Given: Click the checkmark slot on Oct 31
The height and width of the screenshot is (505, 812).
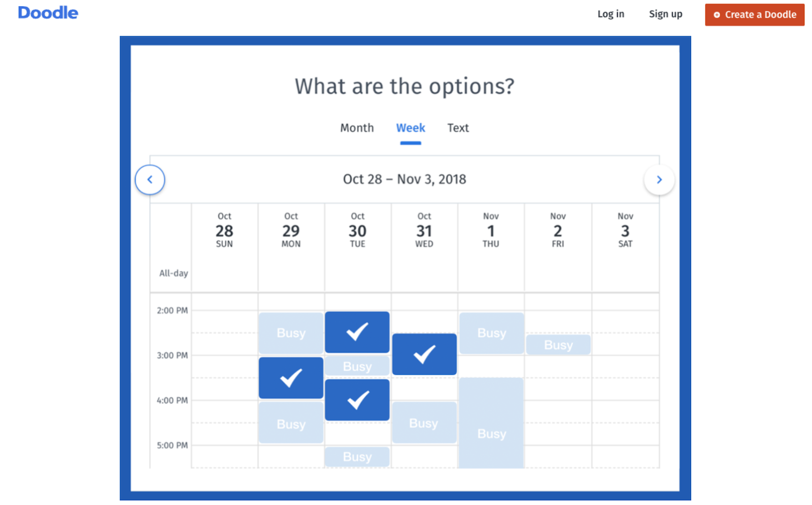Looking at the screenshot, I should 424,354.
